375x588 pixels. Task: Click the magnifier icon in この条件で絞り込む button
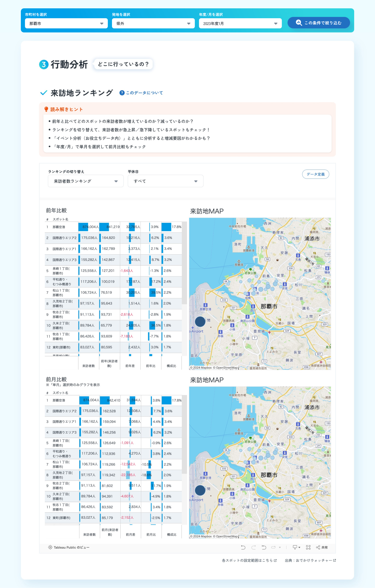(x=299, y=23)
